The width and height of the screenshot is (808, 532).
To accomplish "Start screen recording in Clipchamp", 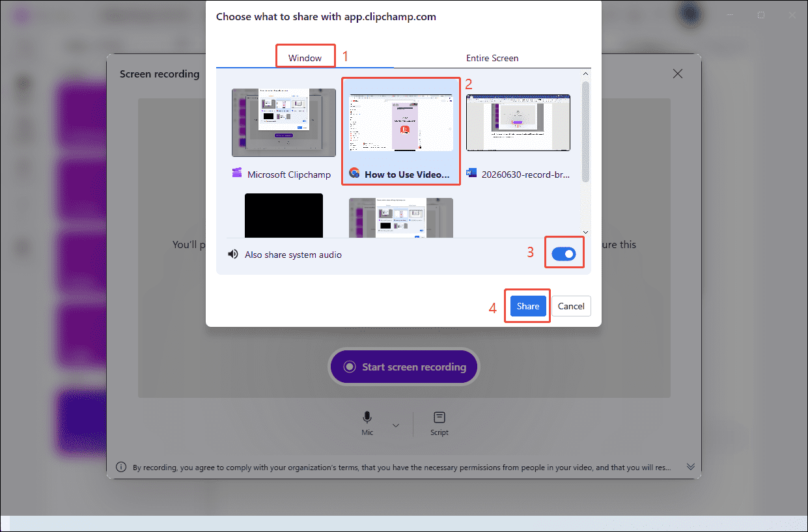I will [404, 367].
